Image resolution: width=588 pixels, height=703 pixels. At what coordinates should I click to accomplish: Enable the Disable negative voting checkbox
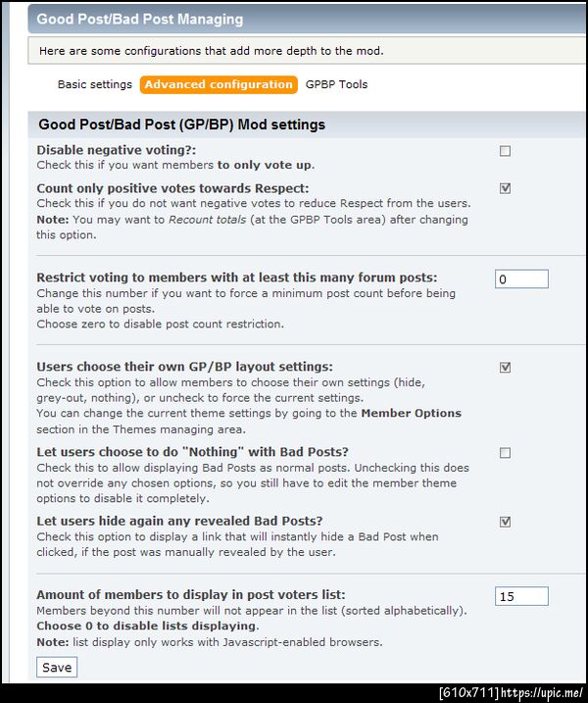(505, 151)
